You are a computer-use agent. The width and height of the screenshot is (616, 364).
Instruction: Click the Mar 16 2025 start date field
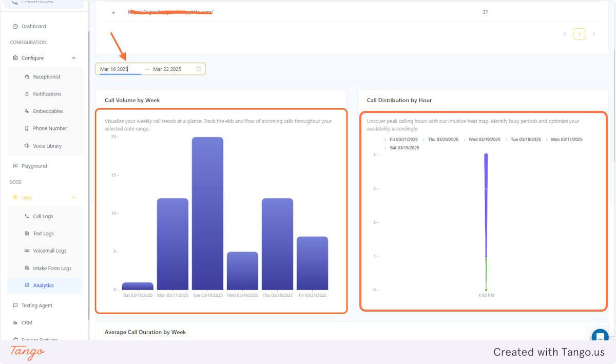tap(114, 68)
